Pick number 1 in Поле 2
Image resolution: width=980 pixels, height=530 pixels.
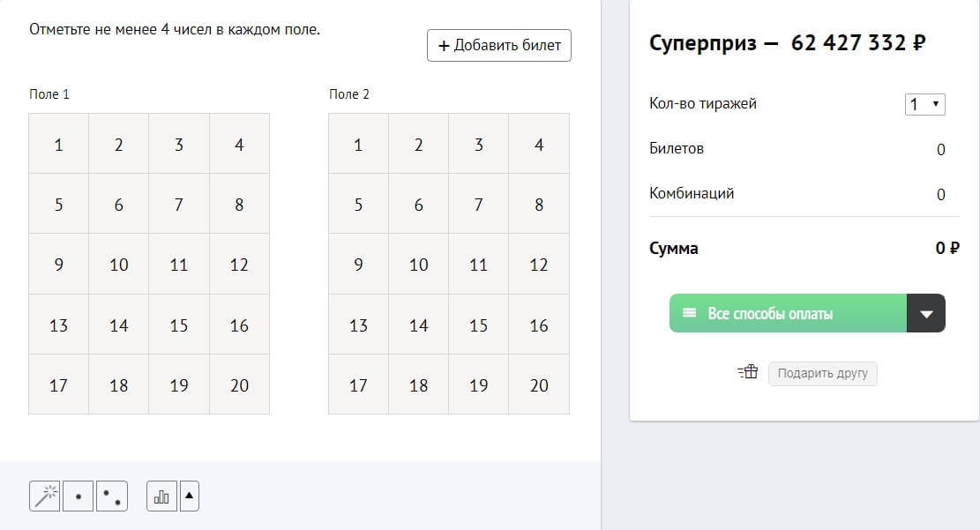pos(358,145)
